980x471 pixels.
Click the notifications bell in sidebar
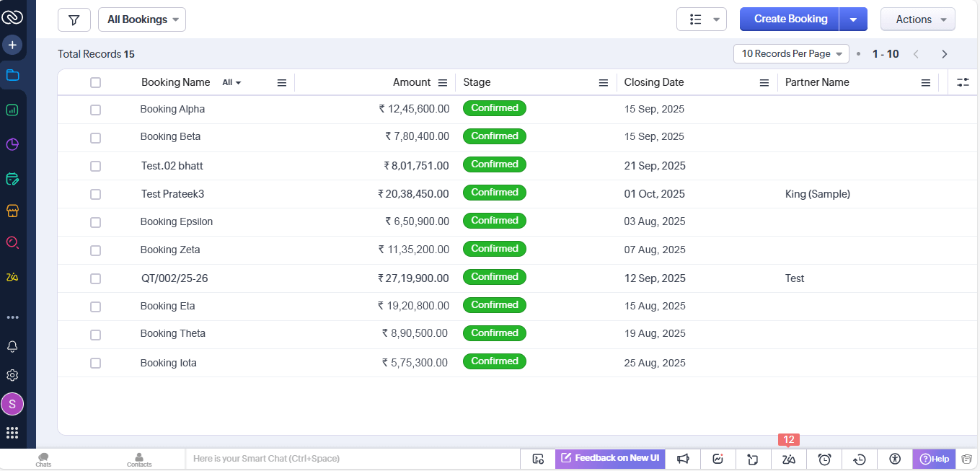[12, 347]
